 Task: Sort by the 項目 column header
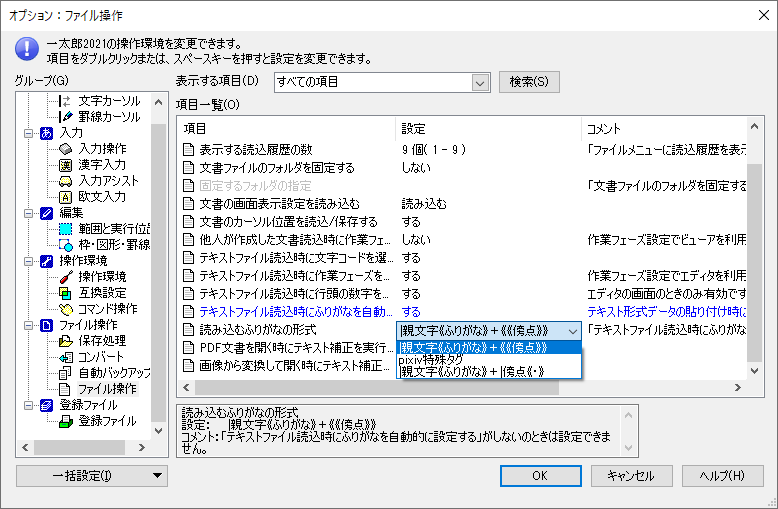(x=286, y=129)
